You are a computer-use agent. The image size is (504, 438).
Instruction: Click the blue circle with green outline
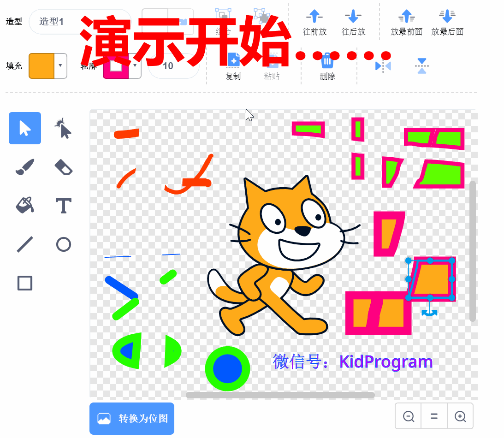point(228,369)
